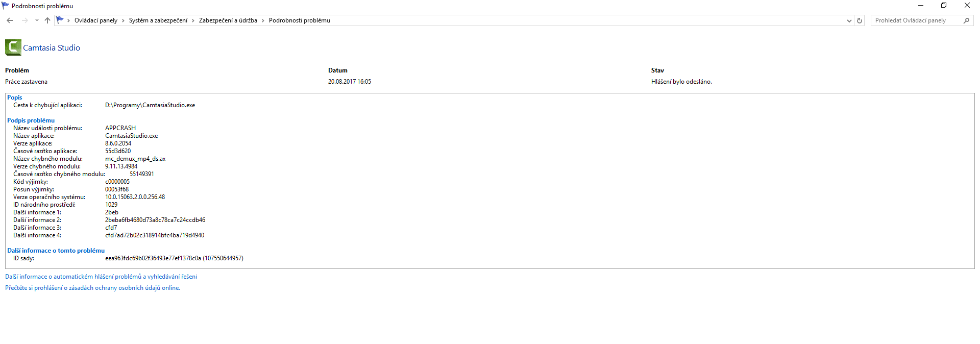Open recent locations dropdown arrow
The image size is (980, 344).
[37, 20]
